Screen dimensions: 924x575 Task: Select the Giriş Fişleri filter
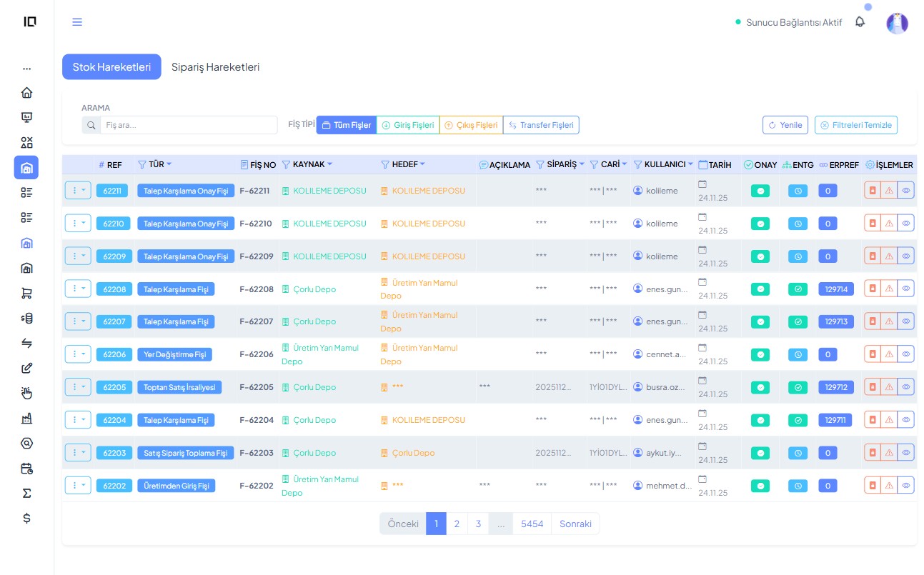pyautogui.click(x=407, y=125)
